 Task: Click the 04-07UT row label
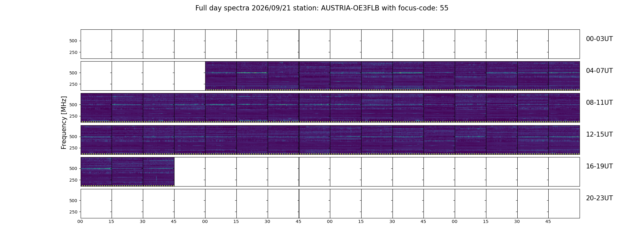tap(599, 71)
